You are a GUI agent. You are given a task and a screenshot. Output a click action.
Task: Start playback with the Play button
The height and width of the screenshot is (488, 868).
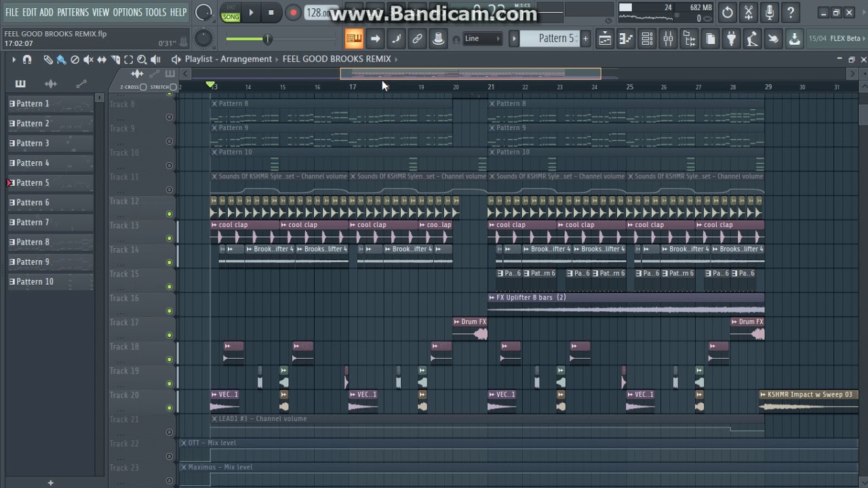pyautogui.click(x=251, y=12)
